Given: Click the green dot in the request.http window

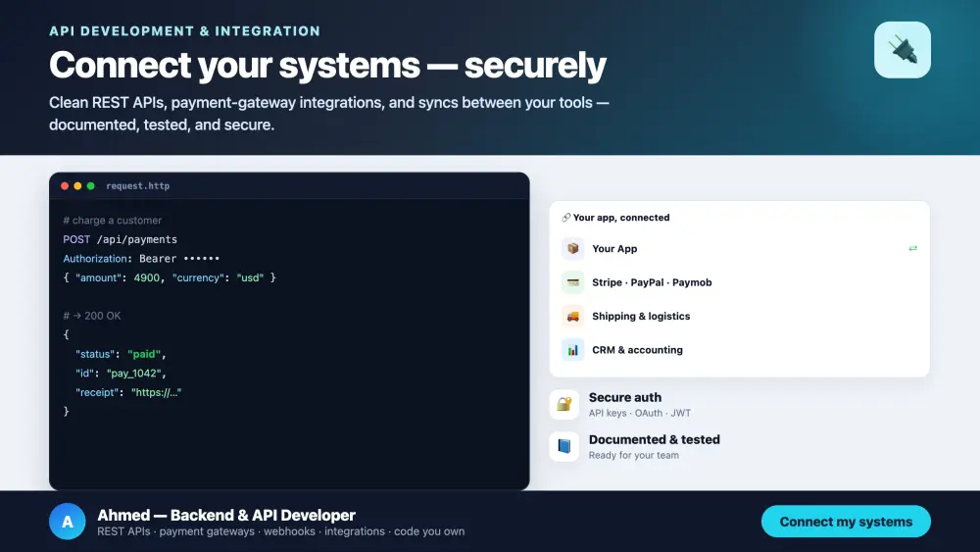Looking at the screenshot, I should point(90,185).
